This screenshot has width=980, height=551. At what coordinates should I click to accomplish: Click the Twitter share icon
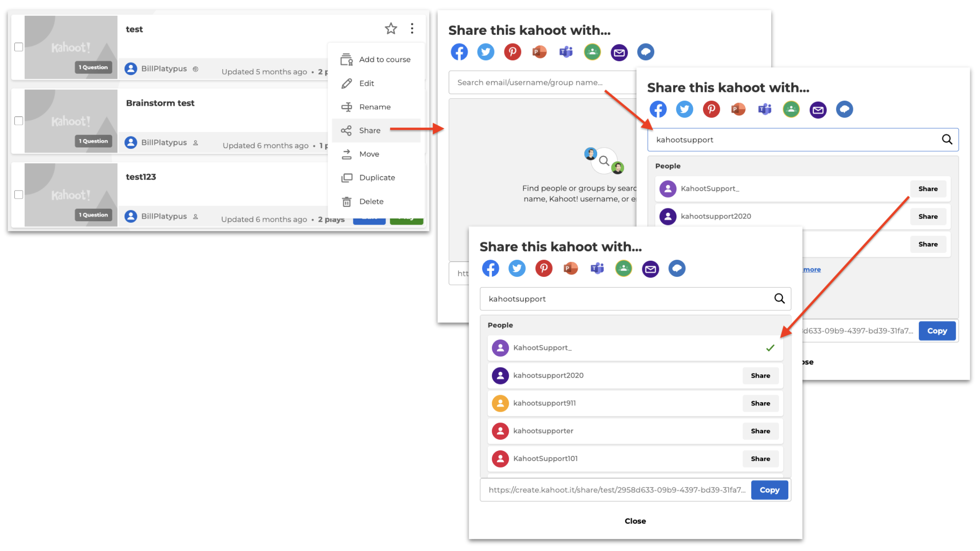coord(484,52)
